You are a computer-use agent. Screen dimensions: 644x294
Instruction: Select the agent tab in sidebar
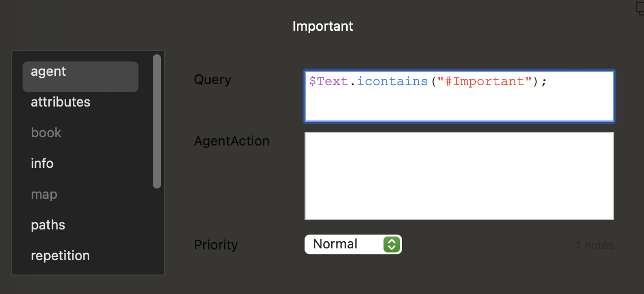80,77
